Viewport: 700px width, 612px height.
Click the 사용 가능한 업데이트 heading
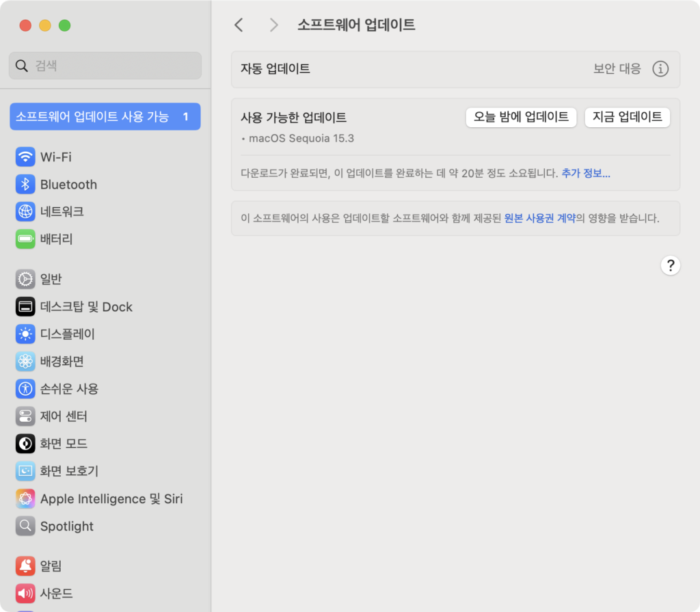(x=293, y=118)
